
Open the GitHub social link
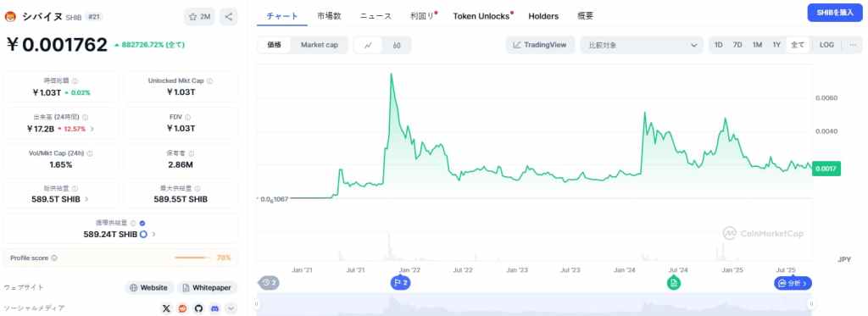[x=198, y=308]
